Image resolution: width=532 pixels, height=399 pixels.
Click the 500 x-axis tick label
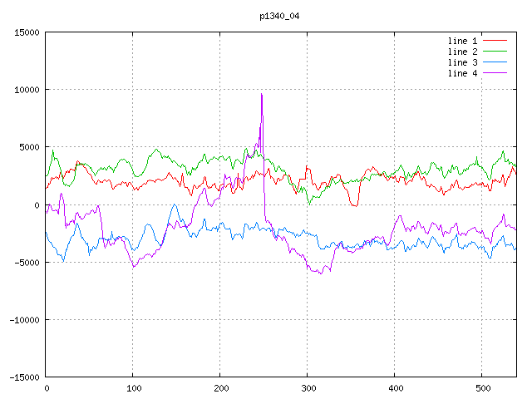[482, 388]
